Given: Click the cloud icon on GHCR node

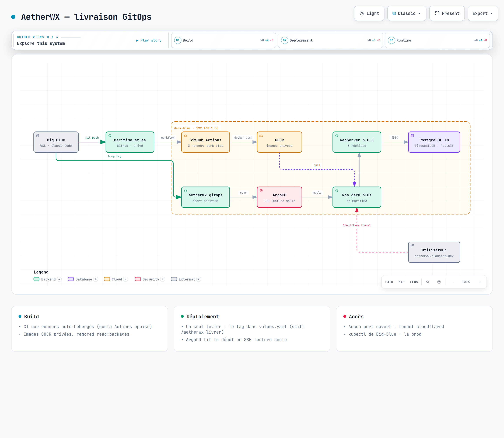Looking at the screenshot, I should (261, 136).
